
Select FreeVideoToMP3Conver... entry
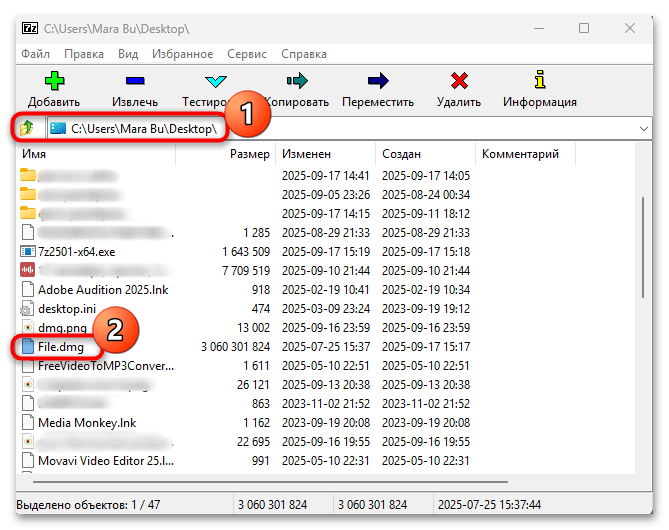106,366
